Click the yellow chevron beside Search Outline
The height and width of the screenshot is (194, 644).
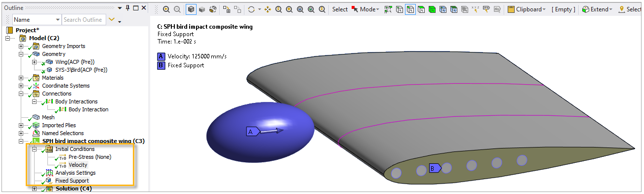112,19
